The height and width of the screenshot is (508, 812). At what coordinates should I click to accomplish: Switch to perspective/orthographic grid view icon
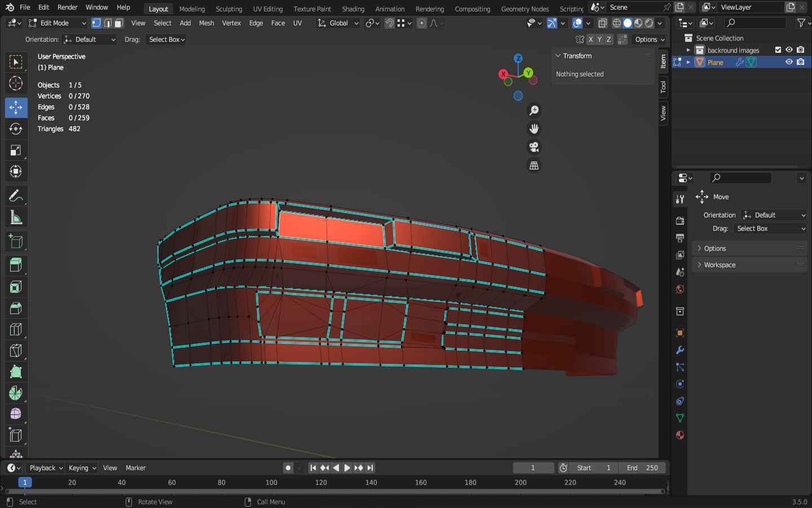533,165
